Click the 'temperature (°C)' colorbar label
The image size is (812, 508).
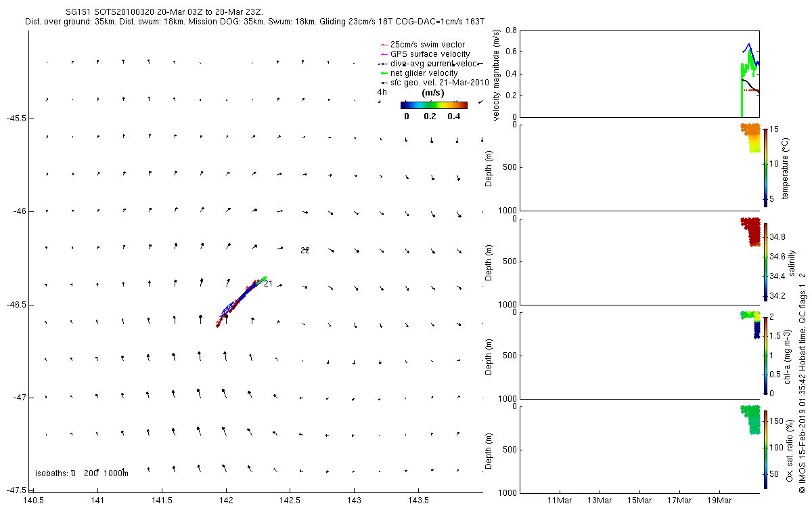787,167
